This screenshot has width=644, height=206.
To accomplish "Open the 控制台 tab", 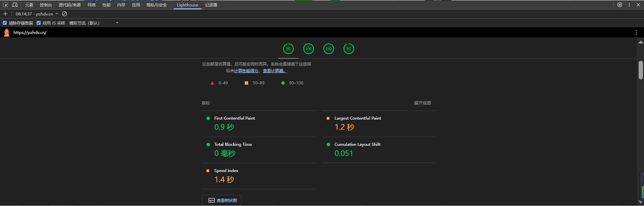I will point(46,5).
